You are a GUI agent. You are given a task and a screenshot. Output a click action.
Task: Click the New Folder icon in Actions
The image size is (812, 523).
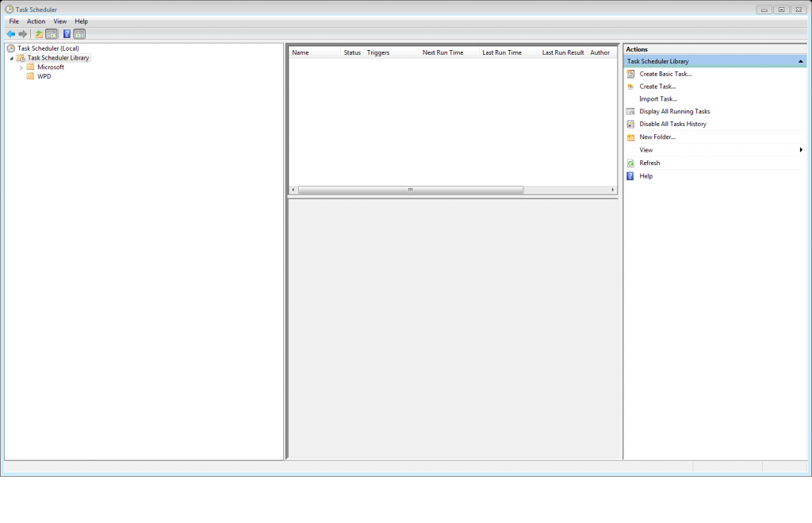pyautogui.click(x=630, y=137)
